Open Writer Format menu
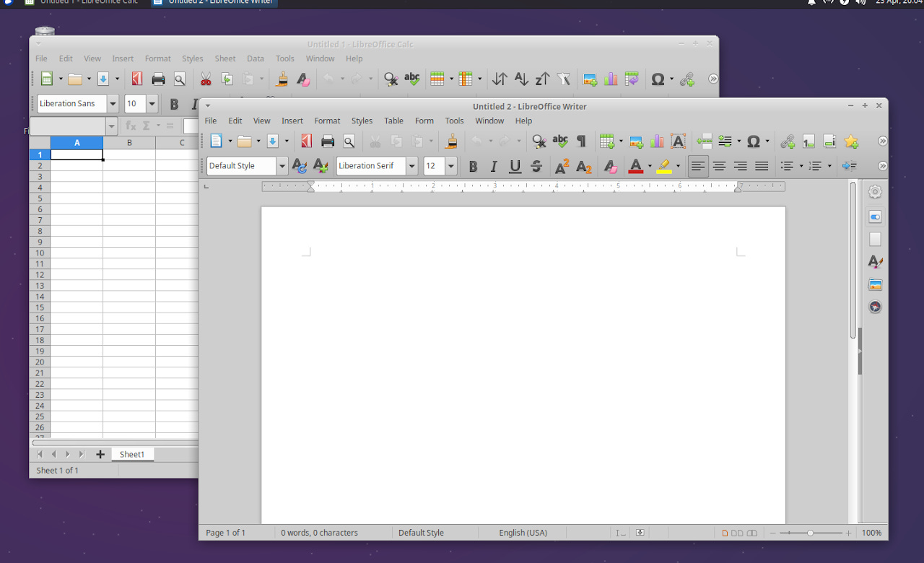Viewport: 924px width, 563px height. [327, 121]
